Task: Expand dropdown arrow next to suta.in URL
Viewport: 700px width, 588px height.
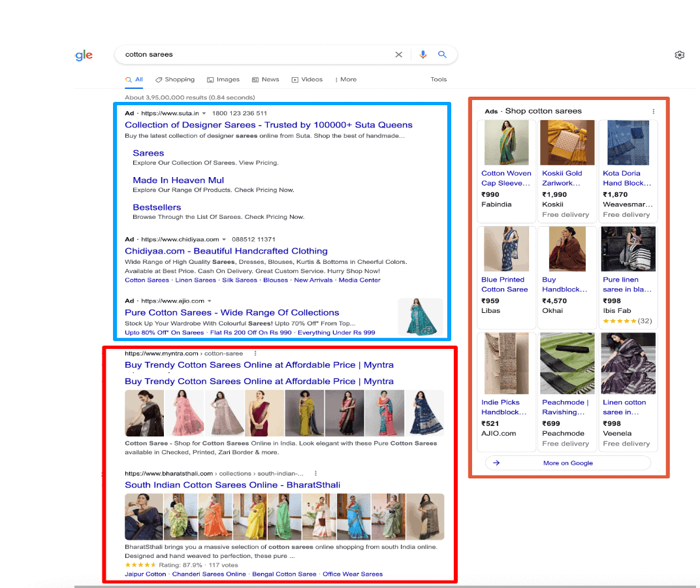Action: (x=204, y=114)
